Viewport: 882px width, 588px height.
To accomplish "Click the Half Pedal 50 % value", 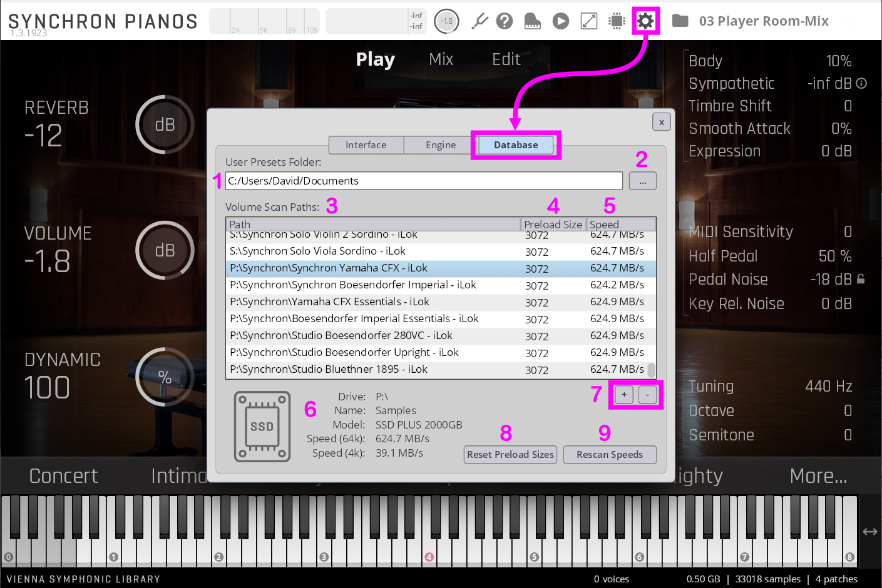I will [x=835, y=256].
